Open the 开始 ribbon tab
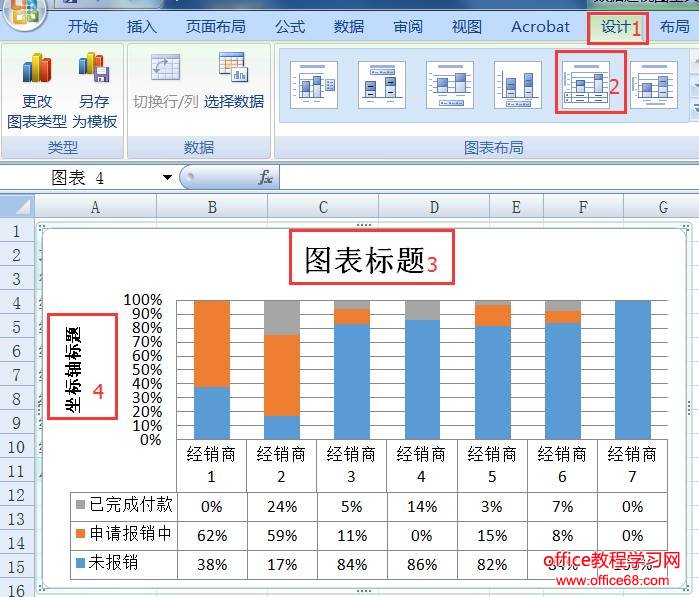The height and width of the screenshot is (597, 699). click(82, 27)
